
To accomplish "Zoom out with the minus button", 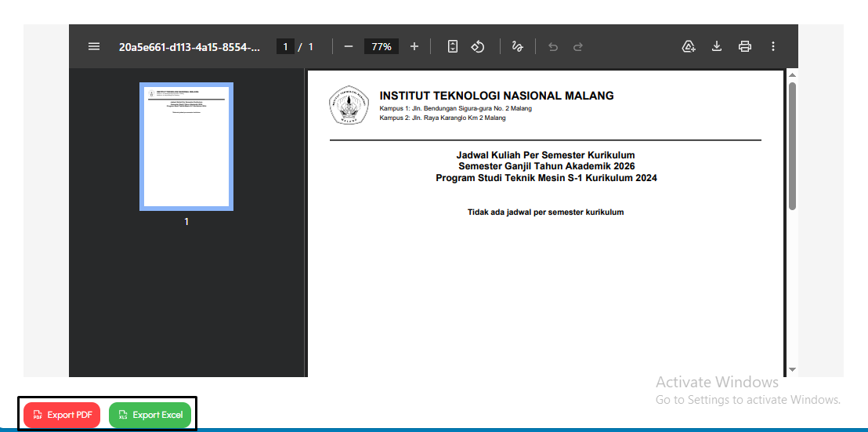I will pos(348,46).
